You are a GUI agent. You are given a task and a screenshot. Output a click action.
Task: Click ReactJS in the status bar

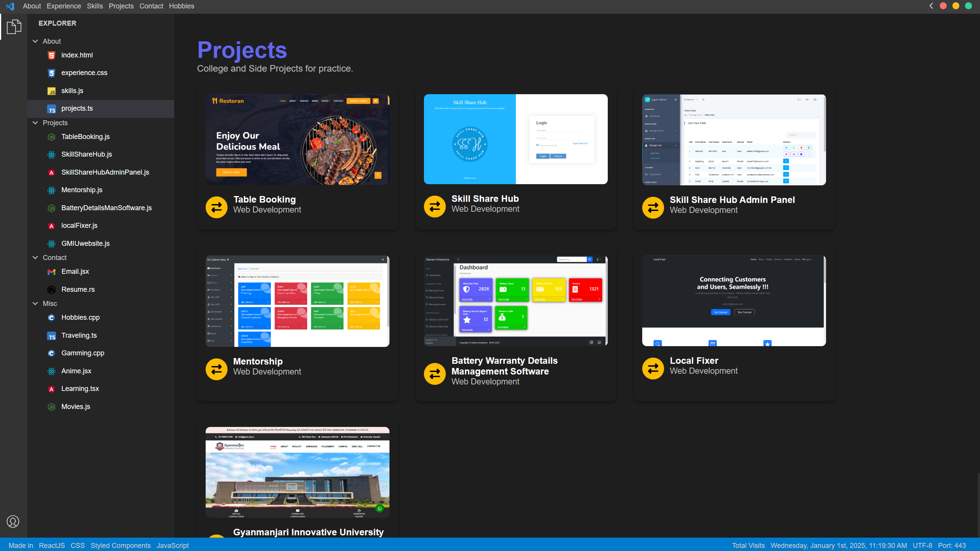point(52,546)
